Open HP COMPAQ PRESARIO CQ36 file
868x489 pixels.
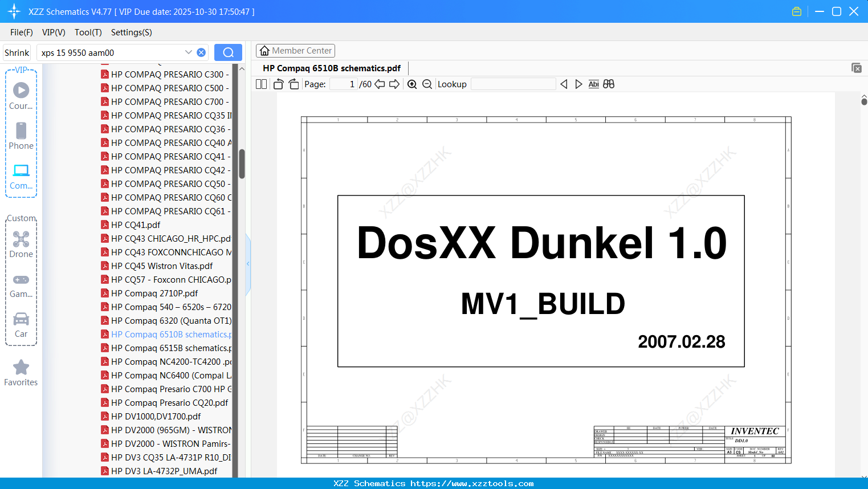coord(165,129)
